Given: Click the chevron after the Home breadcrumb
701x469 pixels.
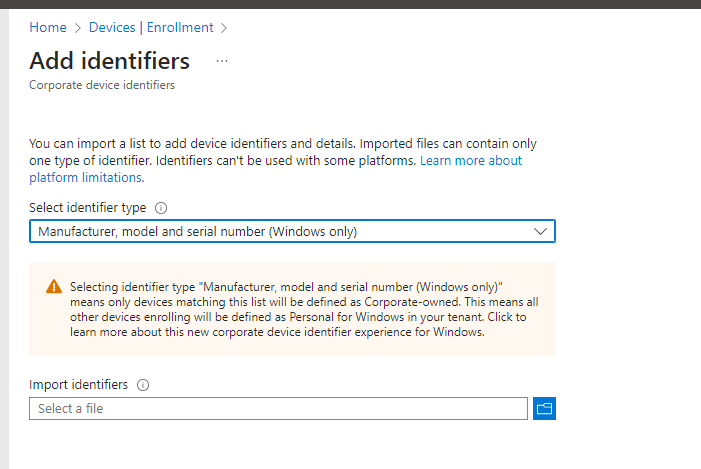Looking at the screenshot, I should click(x=78, y=28).
